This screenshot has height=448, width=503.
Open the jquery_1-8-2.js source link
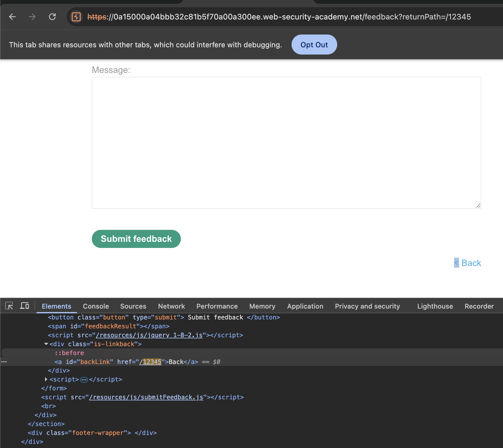click(149, 335)
